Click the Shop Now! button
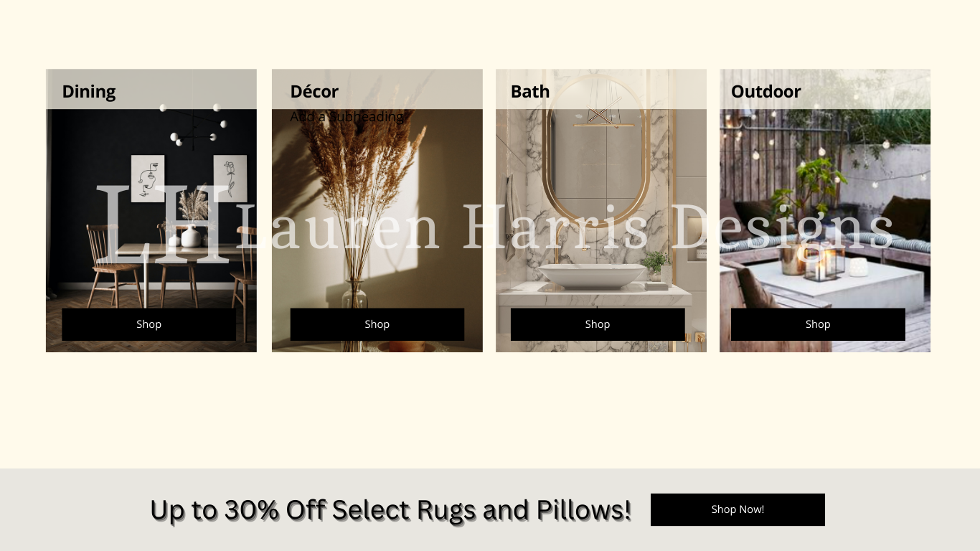The width and height of the screenshot is (980, 551). tap(738, 509)
